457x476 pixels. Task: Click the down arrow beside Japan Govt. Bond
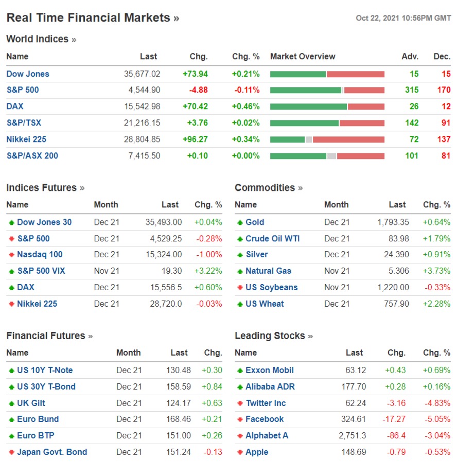[x=11, y=452]
